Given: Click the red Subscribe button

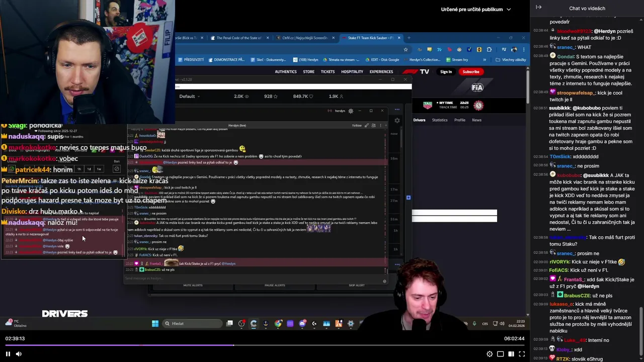Looking at the screenshot, I should (x=471, y=71).
